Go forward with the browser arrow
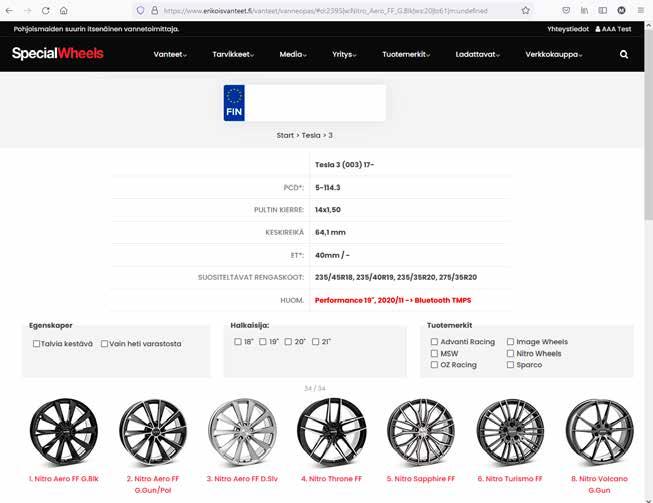653x503 pixels. pos(27,11)
